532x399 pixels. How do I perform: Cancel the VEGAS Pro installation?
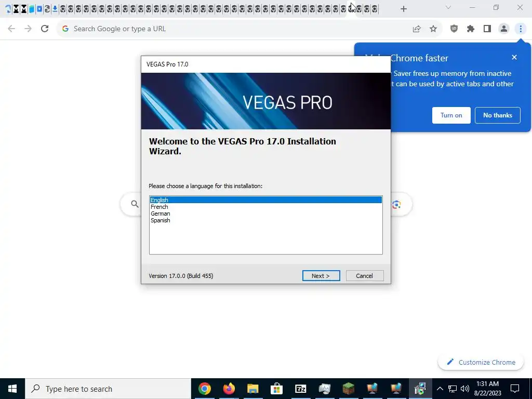[x=365, y=276]
